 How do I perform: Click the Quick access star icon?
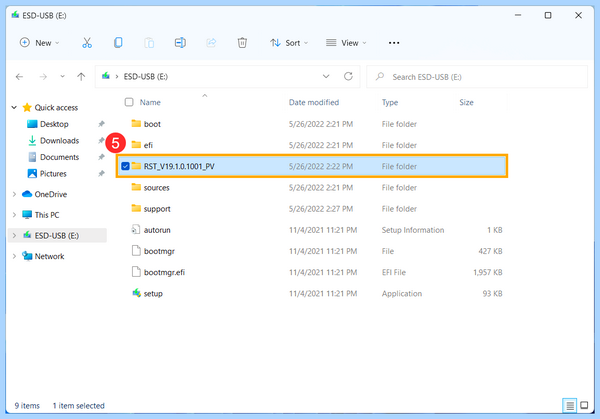pyautogui.click(x=27, y=107)
